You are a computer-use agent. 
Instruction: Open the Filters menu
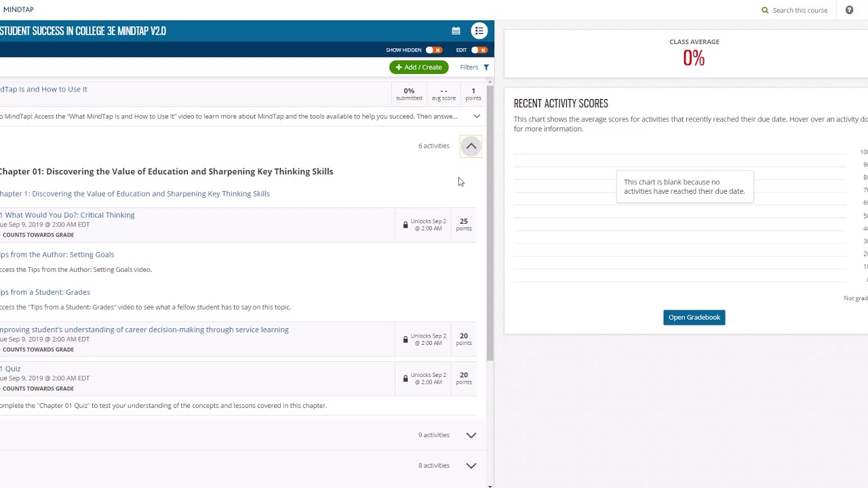(474, 67)
